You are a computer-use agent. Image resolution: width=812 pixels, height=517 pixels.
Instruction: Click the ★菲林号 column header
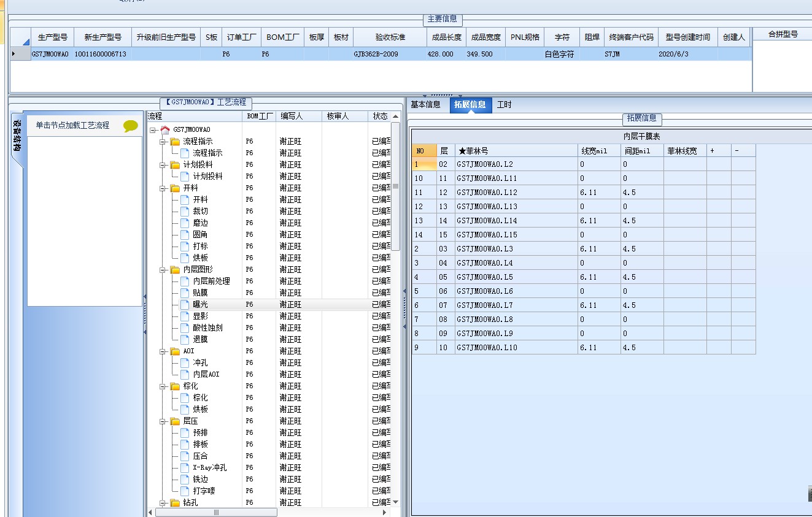[x=516, y=151]
